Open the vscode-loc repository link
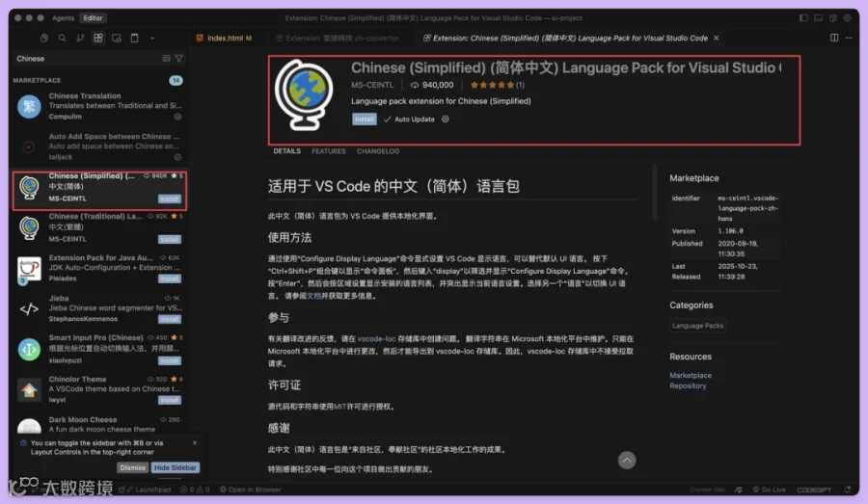 376,338
